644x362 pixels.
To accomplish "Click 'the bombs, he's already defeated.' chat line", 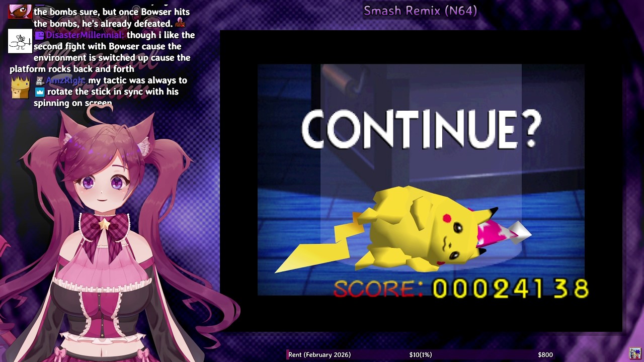I will [103, 24].
